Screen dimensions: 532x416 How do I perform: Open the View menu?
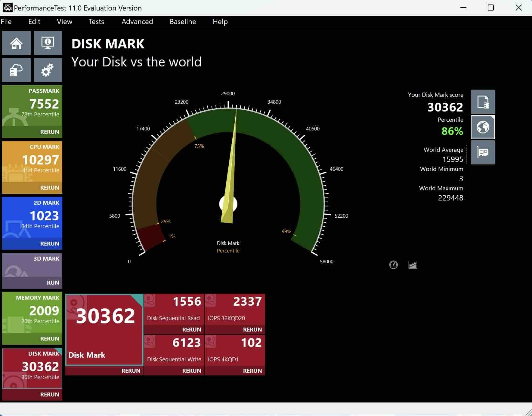click(64, 22)
